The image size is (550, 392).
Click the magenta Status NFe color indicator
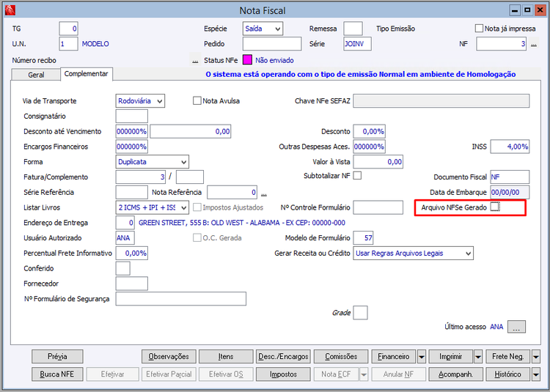[x=247, y=60]
